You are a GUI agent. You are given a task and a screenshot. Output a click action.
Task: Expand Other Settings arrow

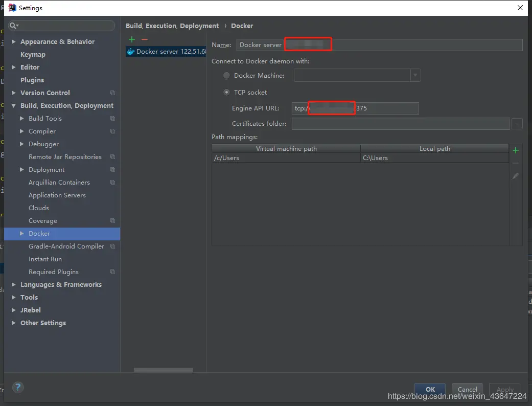tap(14, 323)
